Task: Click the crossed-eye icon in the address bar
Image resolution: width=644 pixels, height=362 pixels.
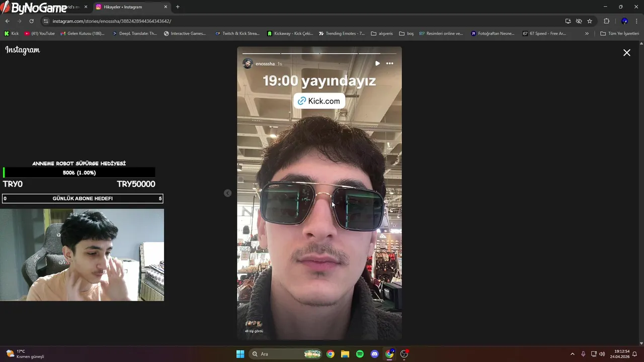Action: (x=579, y=21)
